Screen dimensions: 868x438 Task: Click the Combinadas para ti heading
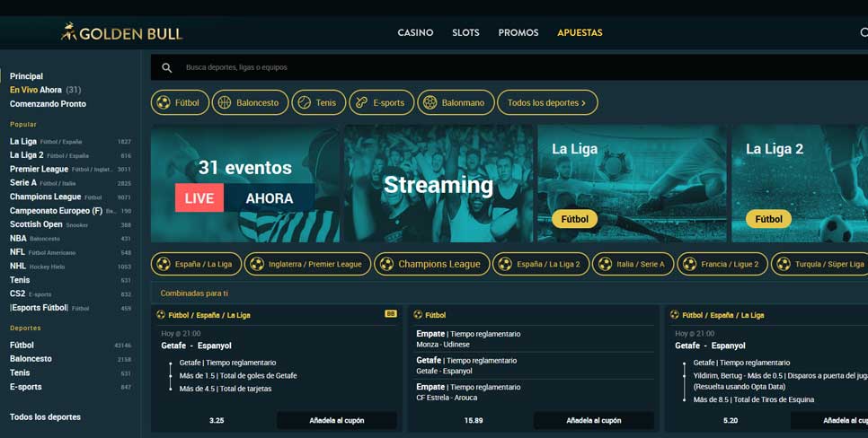click(194, 293)
